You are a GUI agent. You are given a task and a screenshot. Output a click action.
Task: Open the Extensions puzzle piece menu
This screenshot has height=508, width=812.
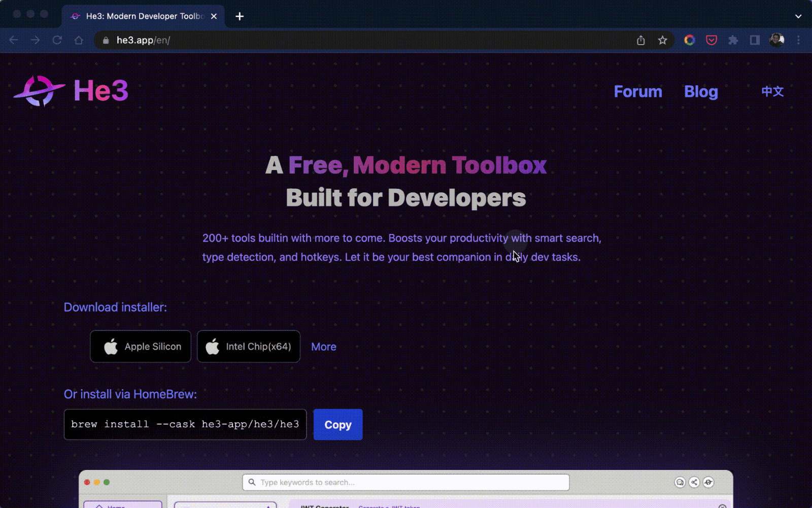tap(733, 41)
